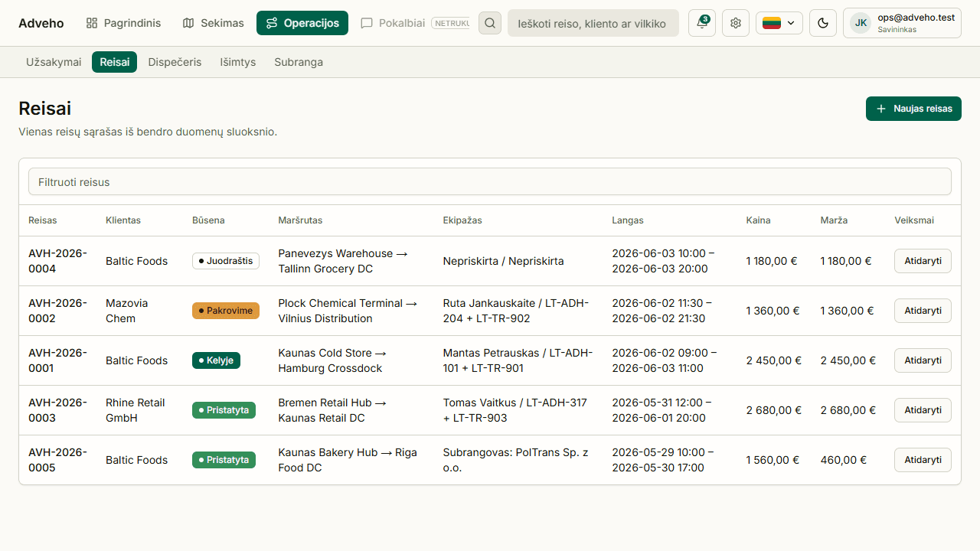Switch to the Reisai tab
The image size is (980, 551).
(114, 62)
